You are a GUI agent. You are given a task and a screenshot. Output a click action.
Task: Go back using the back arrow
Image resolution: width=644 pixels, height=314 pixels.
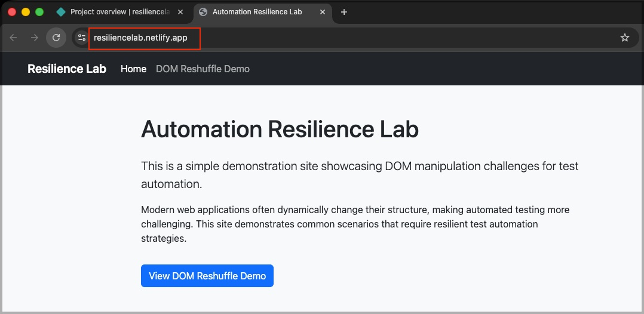pos(14,38)
